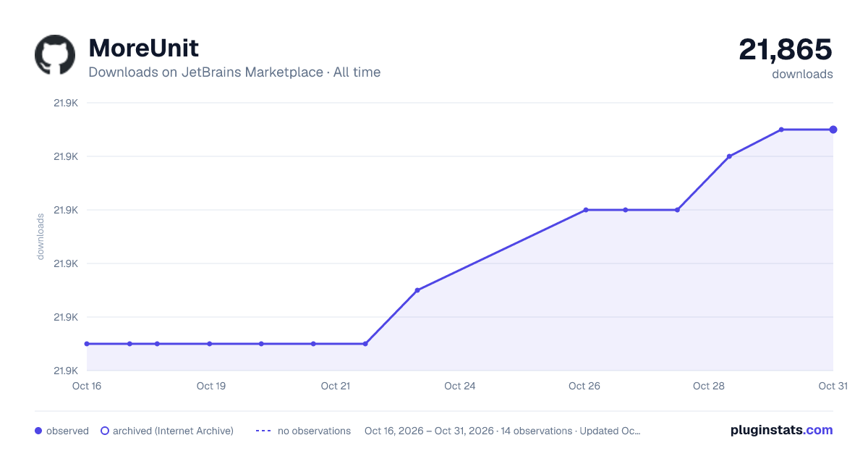
Task: Click the Oct 26 x-axis label
Action: 584,386
